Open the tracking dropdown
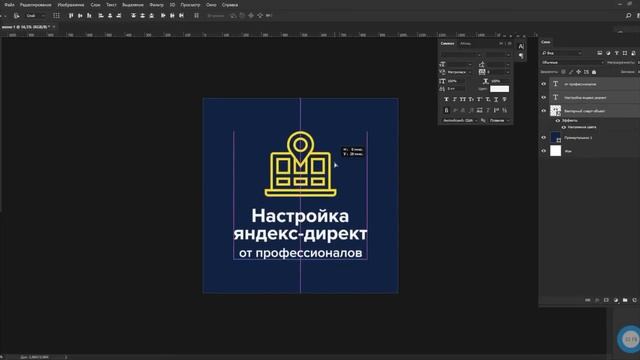 [499, 72]
